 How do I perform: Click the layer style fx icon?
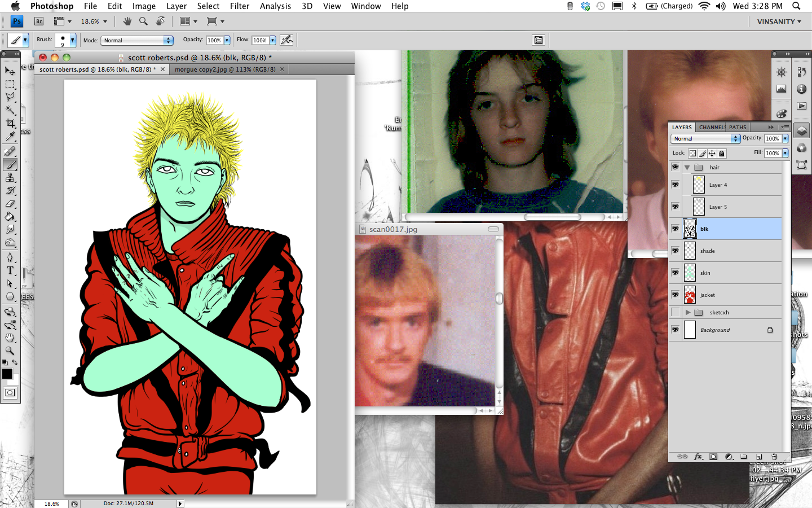click(698, 457)
